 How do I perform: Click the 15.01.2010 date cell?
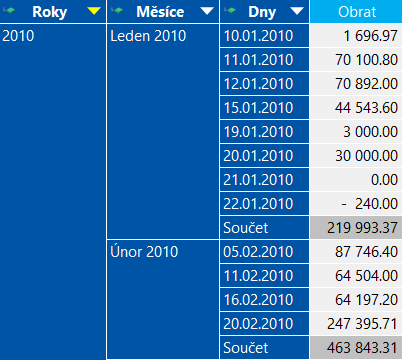pyautogui.click(x=264, y=108)
